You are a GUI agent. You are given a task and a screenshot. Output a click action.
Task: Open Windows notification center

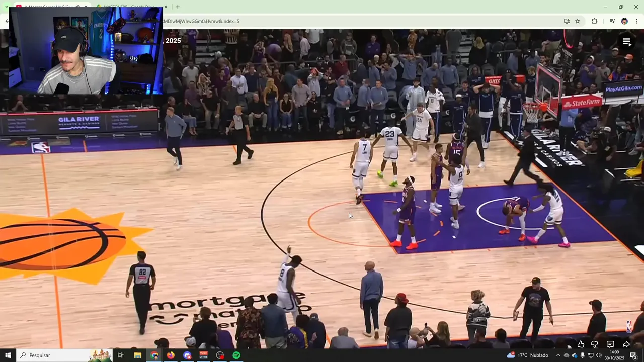click(x=634, y=355)
